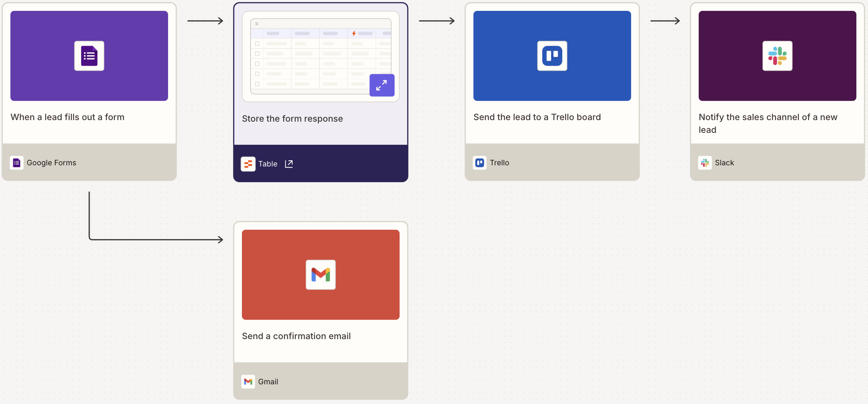Click the Slack icon on the notify step
868x404 pixels.
[x=705, y=163]
